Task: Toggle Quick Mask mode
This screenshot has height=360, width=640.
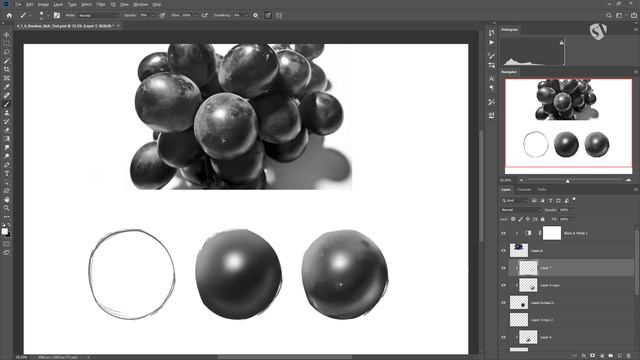Action: [7, 244]
